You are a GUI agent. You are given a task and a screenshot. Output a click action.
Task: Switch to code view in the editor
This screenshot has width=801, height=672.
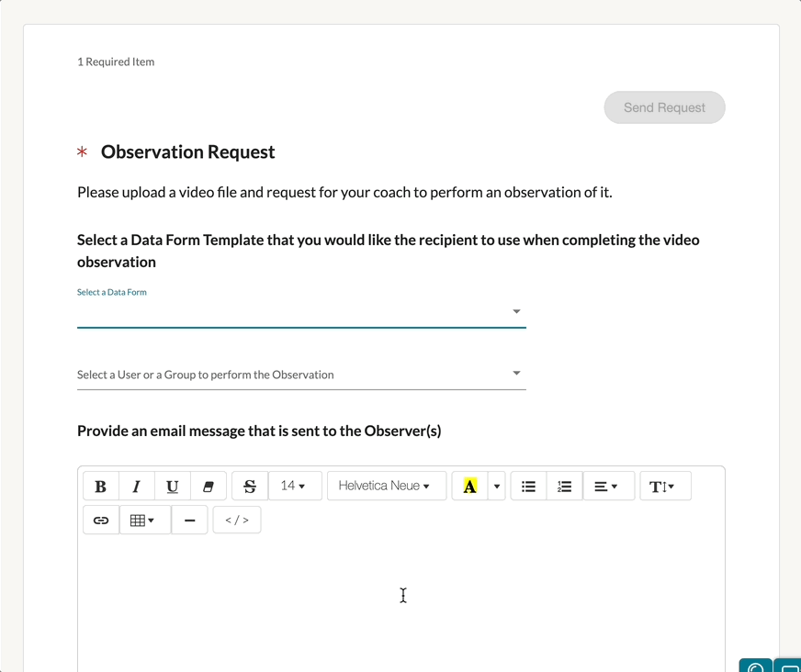click(237, 521)
